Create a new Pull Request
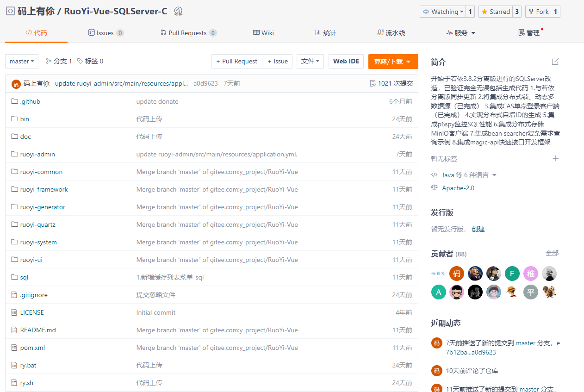Viewport: 584px width, 392px height. point(236,61)
